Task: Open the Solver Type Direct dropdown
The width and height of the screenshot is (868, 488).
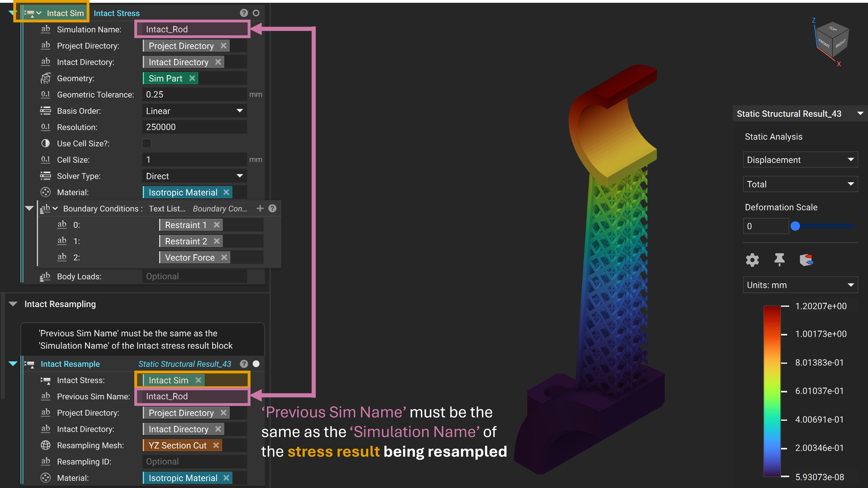Action: (x=194, y=176)
